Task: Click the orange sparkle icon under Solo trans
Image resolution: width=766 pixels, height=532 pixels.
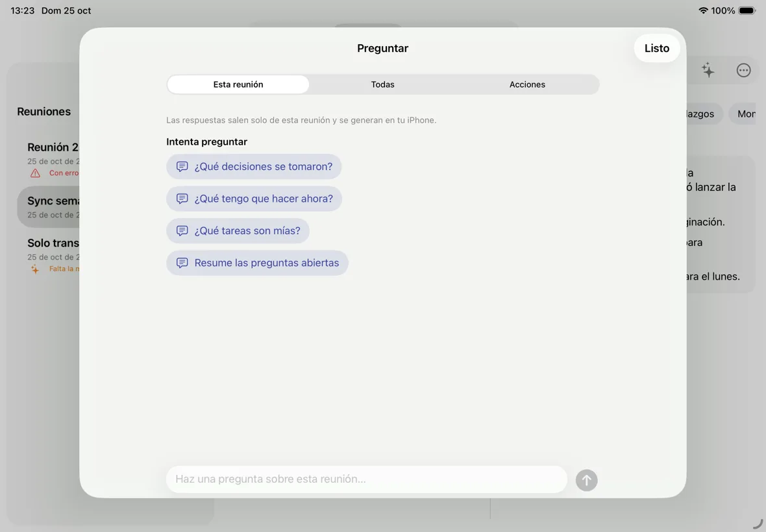Action: coord(35,269)
